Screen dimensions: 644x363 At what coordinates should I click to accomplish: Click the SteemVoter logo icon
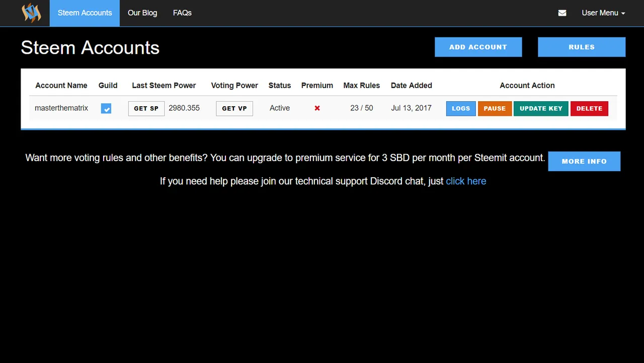tap(31, 13)
